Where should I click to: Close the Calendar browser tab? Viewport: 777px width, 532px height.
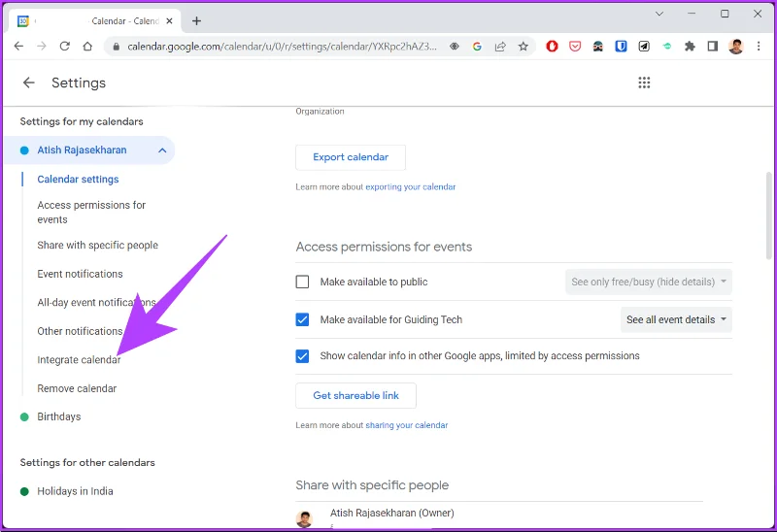click(x=169, y=20)
